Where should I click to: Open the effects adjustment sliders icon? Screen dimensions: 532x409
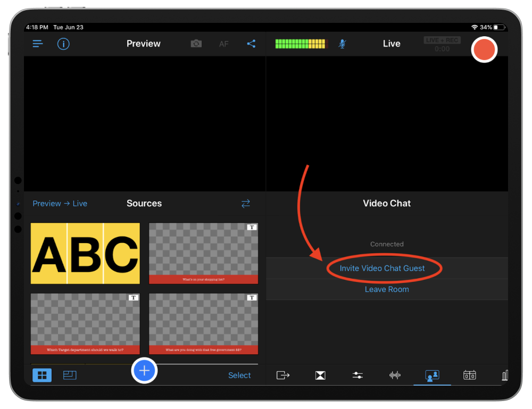click(358, 375)
